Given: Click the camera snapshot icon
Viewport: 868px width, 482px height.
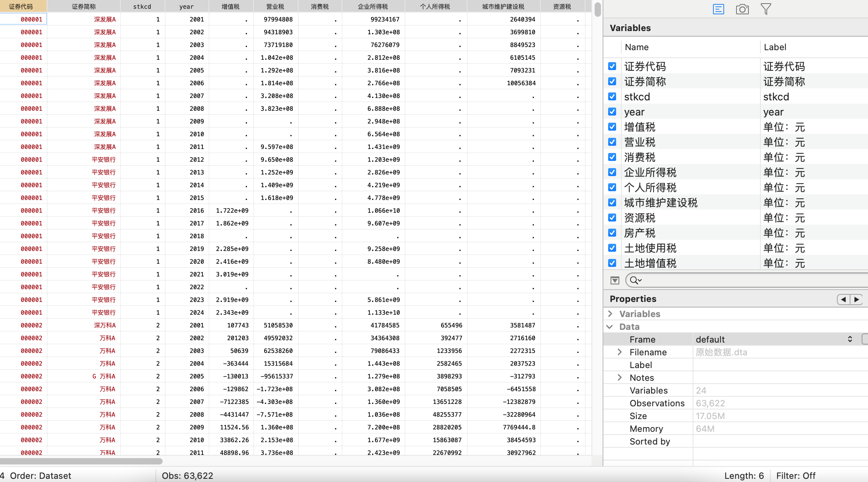Looking at the screenshot, I should tap(742, 9).
